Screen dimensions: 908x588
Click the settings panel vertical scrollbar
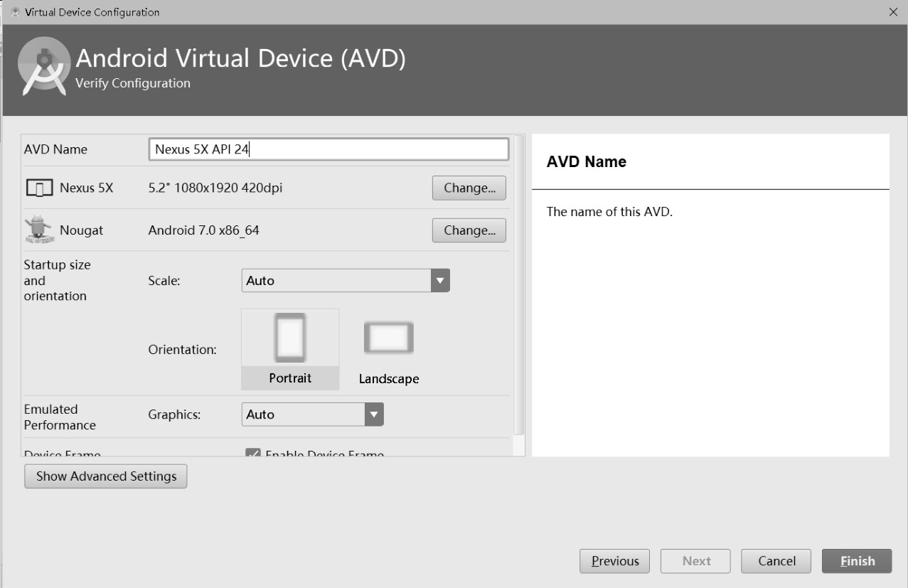click(x=518, y=284)
